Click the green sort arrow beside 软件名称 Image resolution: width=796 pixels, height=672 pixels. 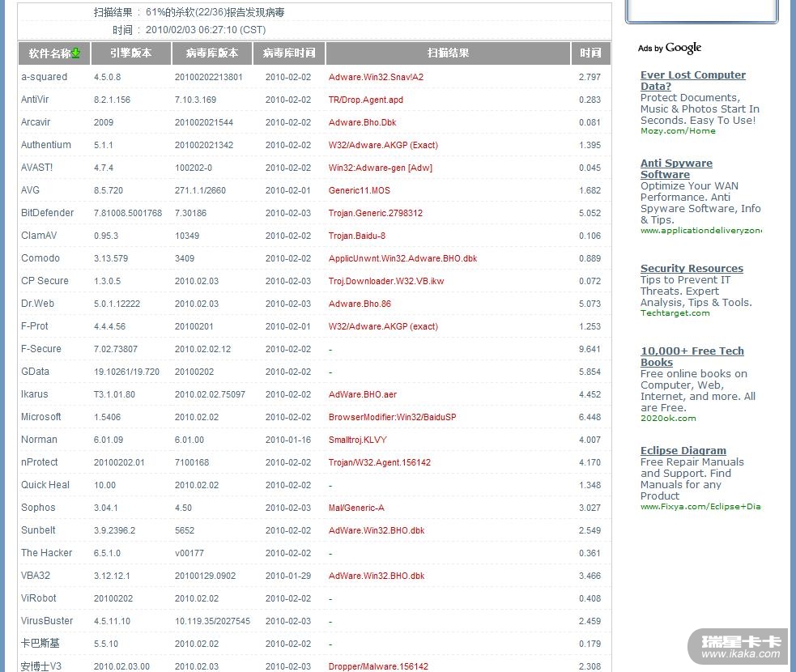76,53
